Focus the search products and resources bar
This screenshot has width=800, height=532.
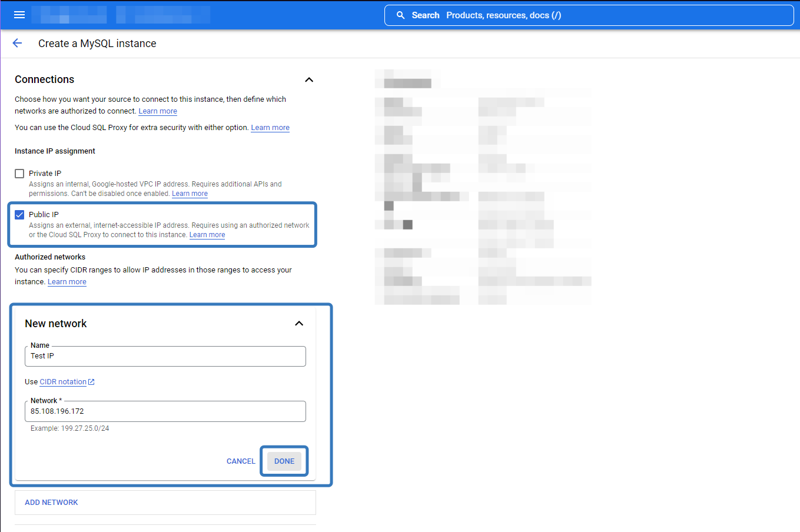point(589,15)
